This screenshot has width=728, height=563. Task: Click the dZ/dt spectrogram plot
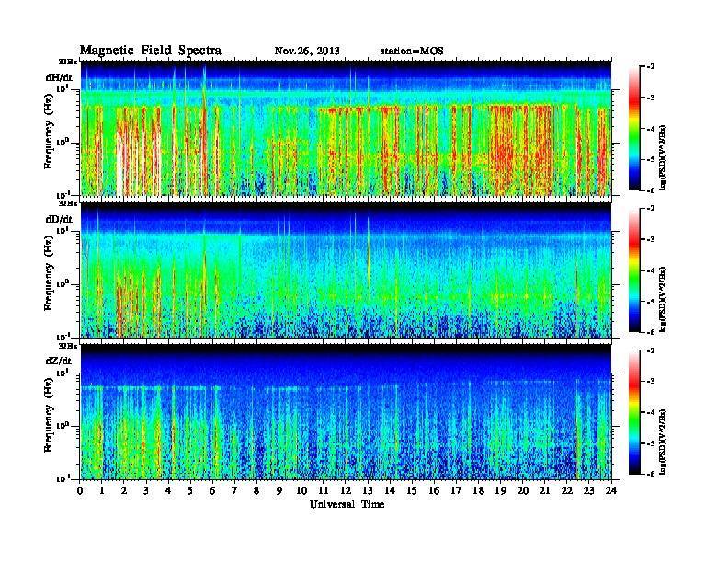pyautogui.click(x=346, y=412)
